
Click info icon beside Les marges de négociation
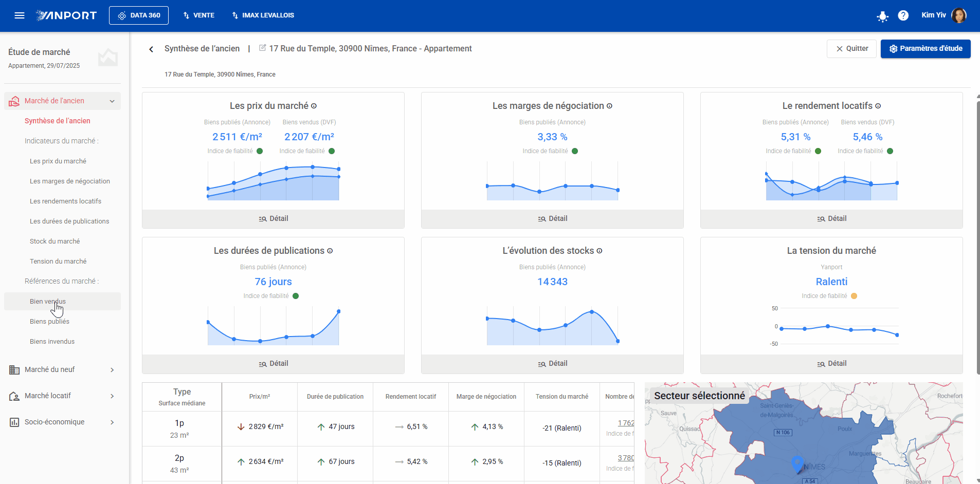[x=609, y=106]
